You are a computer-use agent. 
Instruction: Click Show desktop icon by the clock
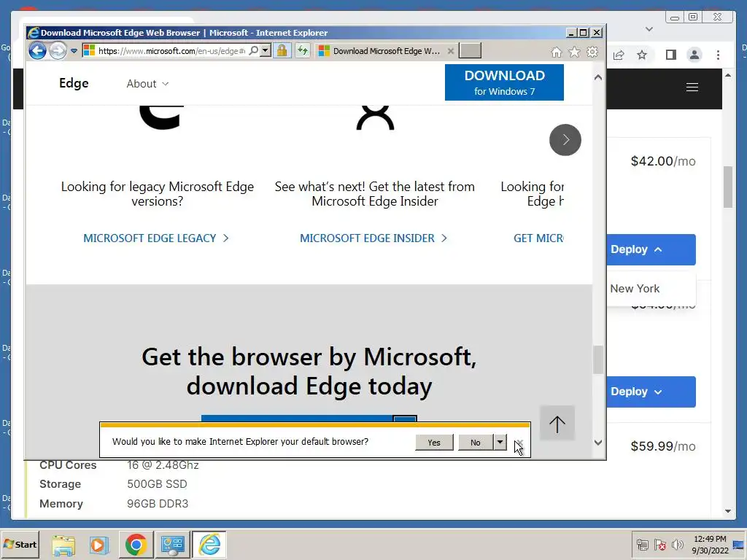739,545
